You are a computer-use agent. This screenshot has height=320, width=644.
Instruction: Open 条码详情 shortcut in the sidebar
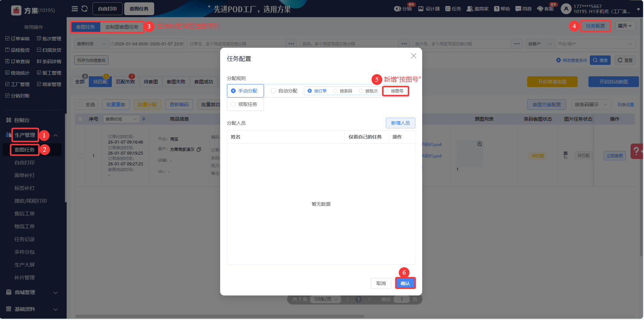[49, 62]
